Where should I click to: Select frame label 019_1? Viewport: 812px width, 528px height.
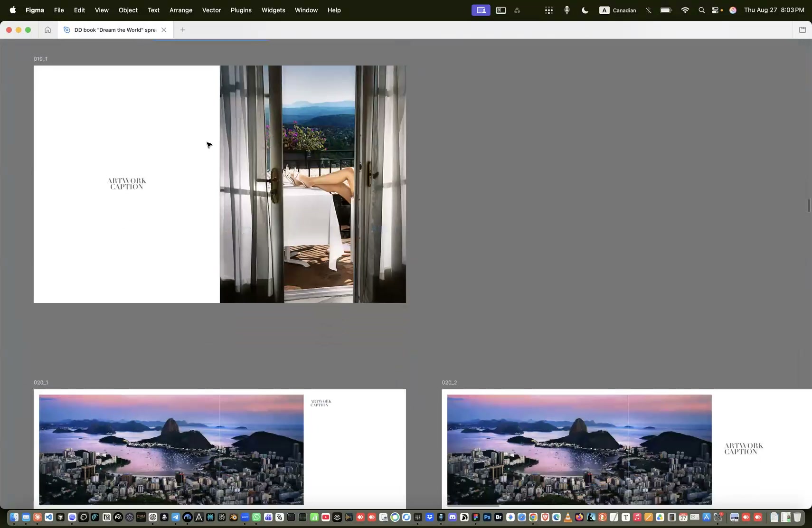click(x=40, y=59)
